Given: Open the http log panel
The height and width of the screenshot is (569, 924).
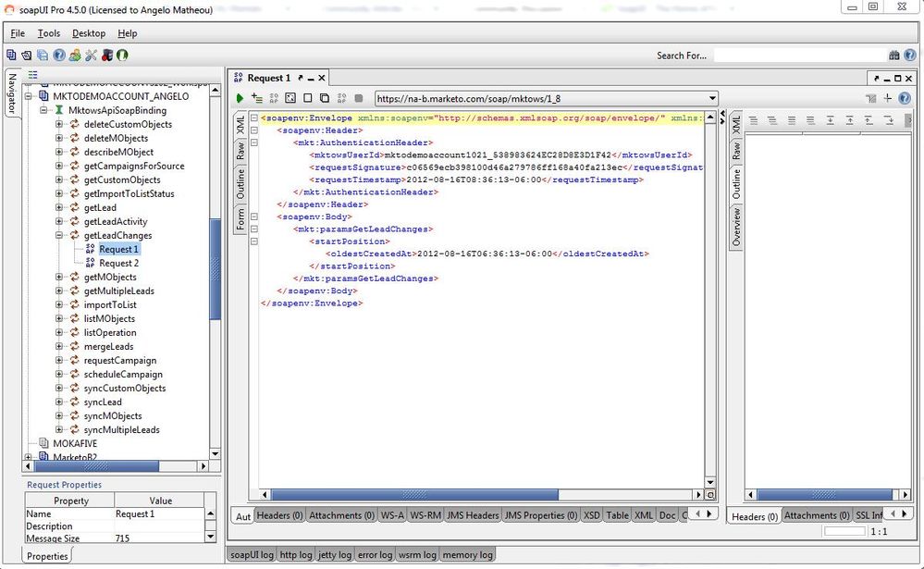Looking at the screenshot, I should pos(296,555).
